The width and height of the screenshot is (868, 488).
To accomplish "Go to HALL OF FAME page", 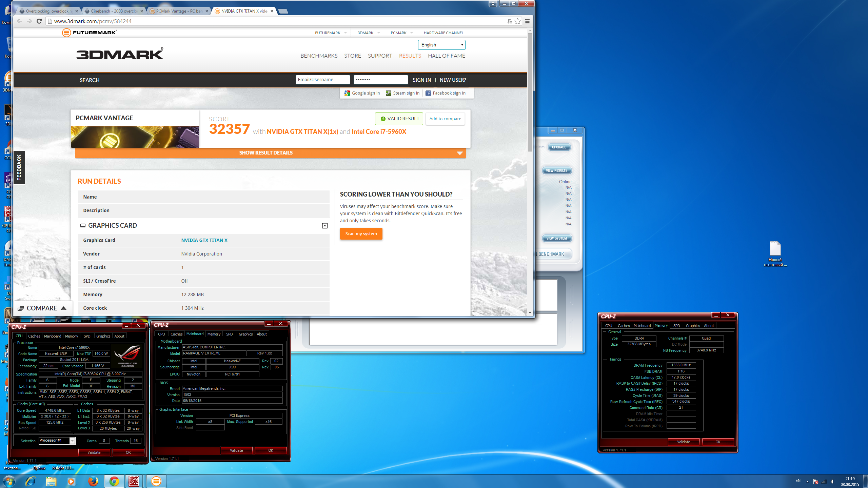I will (446, 56).
